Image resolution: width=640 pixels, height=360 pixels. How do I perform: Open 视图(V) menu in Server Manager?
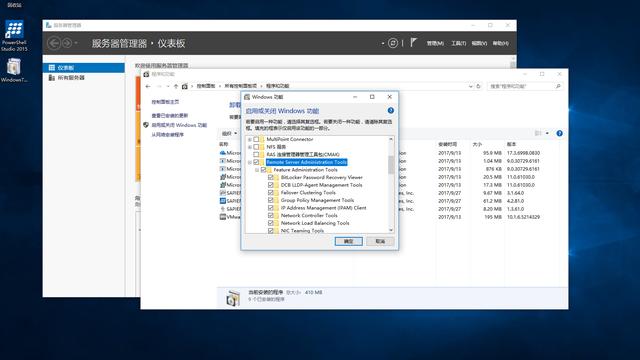[x=479, y=43]
